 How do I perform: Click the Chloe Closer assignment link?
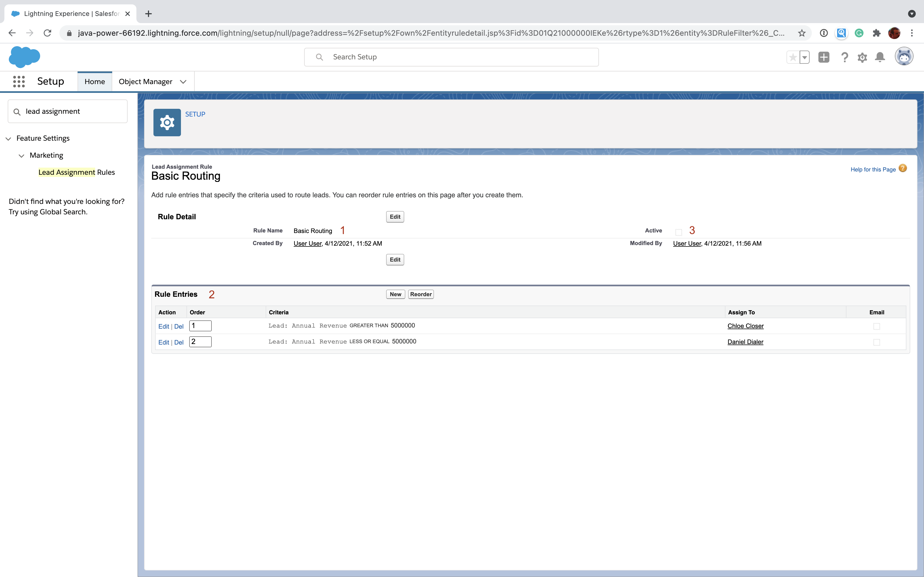[745, 325]
